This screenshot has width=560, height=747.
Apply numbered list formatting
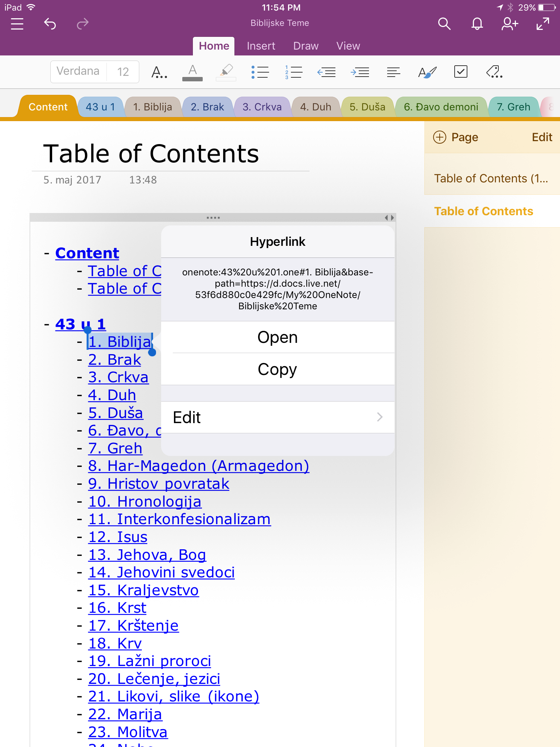click(x=293, y=72)
